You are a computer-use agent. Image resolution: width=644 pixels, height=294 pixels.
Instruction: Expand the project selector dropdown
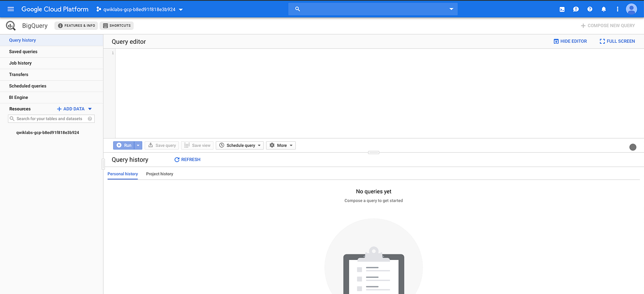tap(180, 9)
